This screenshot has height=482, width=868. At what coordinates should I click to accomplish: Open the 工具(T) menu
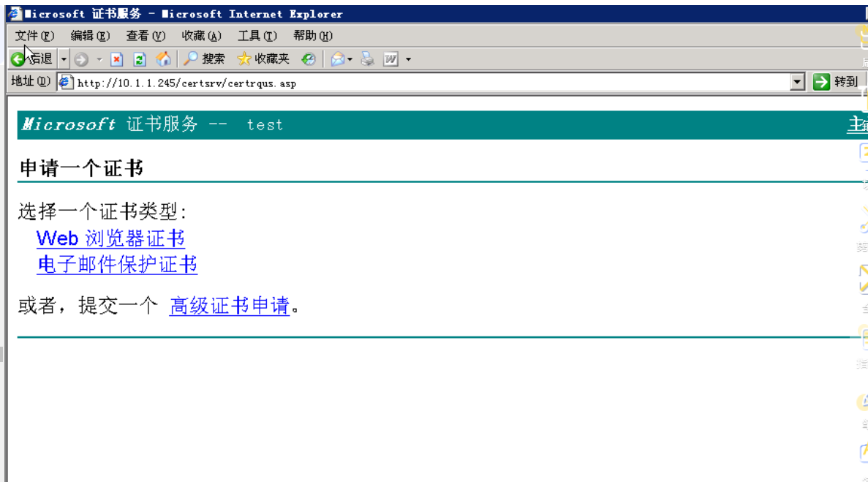tap(257, 36)
